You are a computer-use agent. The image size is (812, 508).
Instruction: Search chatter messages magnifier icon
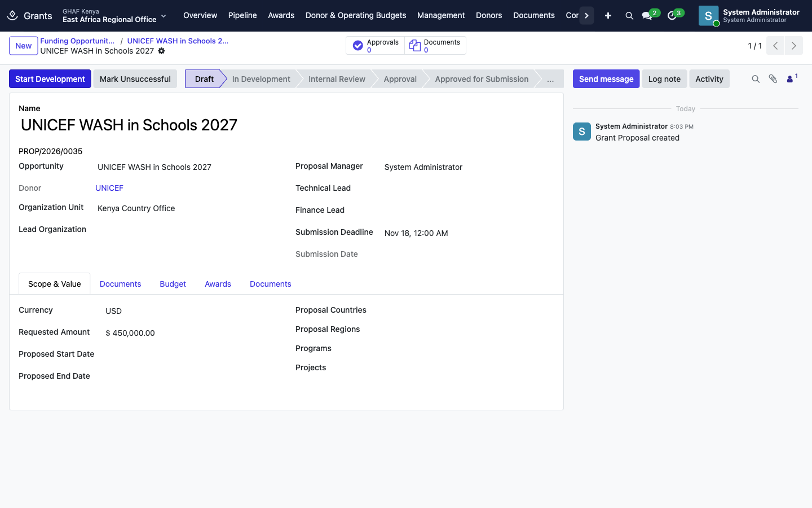[756, 79]
